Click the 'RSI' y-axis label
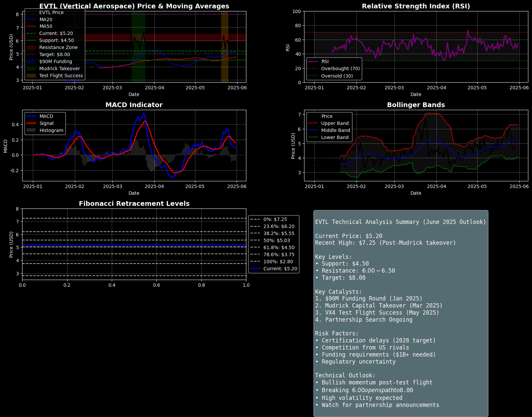The width and height of the screenshot is (532, 417). (x=288, y=47)
